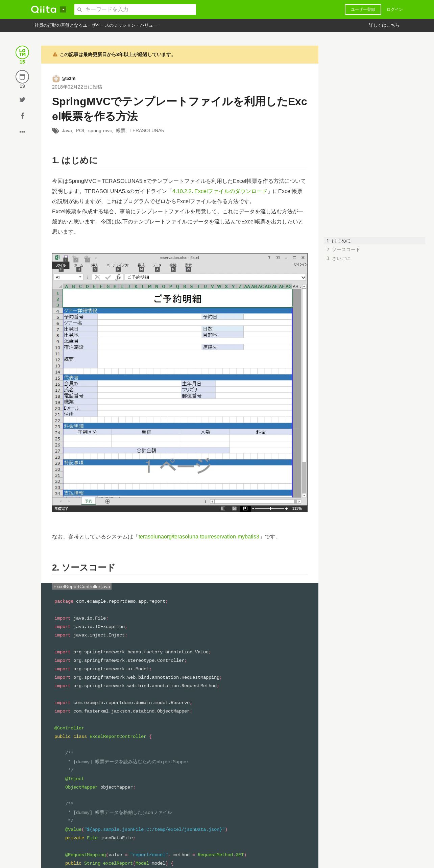Screen dimensions: 434x868
Task: Click the TERASOLUNA5 tag
Action: click(x=146, y=130)
